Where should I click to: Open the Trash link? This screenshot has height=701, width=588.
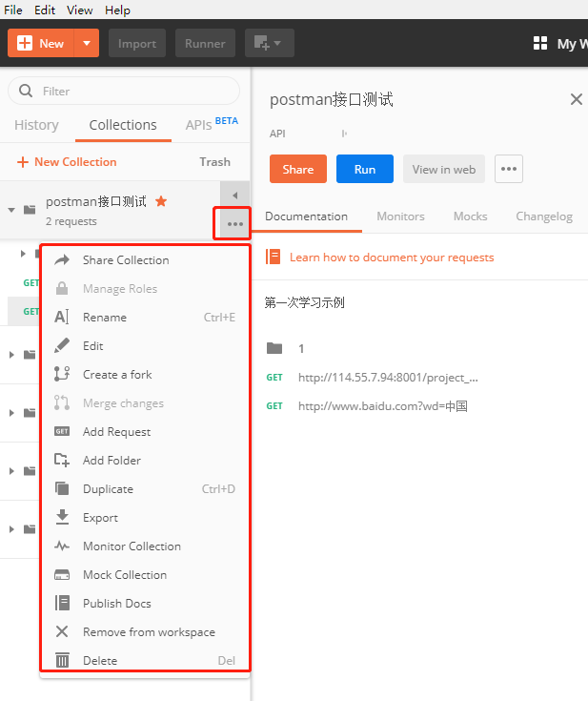(x=215, y=162)
